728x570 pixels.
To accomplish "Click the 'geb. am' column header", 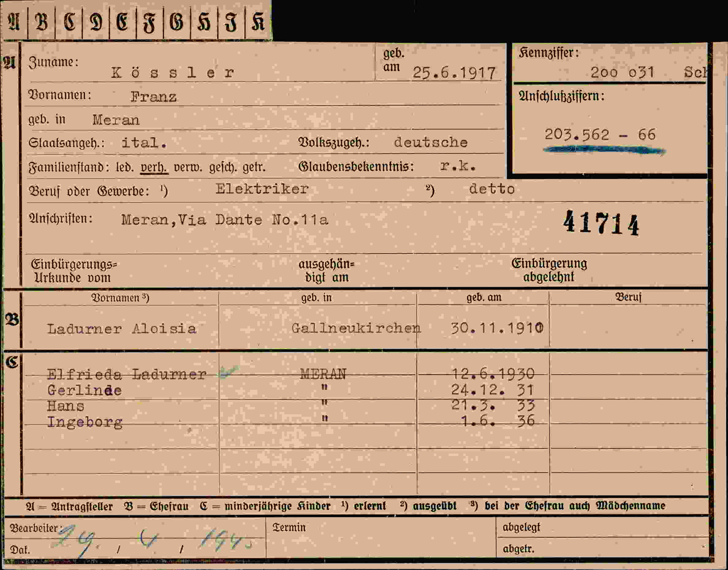I will tap(484, 297).
